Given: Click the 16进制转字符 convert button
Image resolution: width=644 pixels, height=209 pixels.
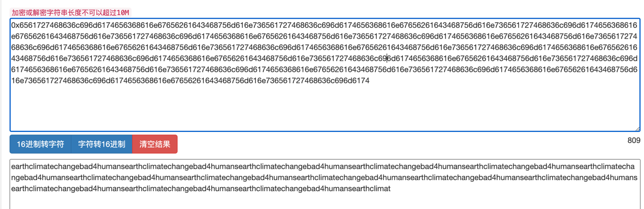Looking at the screenshot, I should point(41,144).
